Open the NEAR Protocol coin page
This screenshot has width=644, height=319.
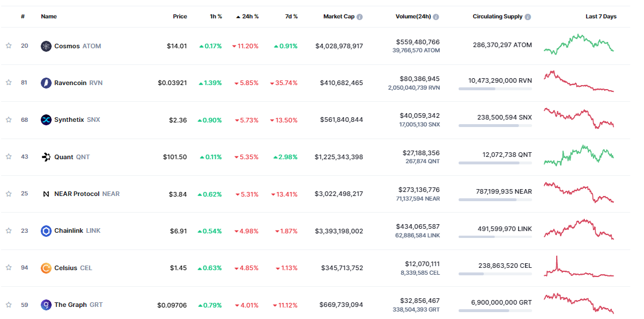click(87, 194)
